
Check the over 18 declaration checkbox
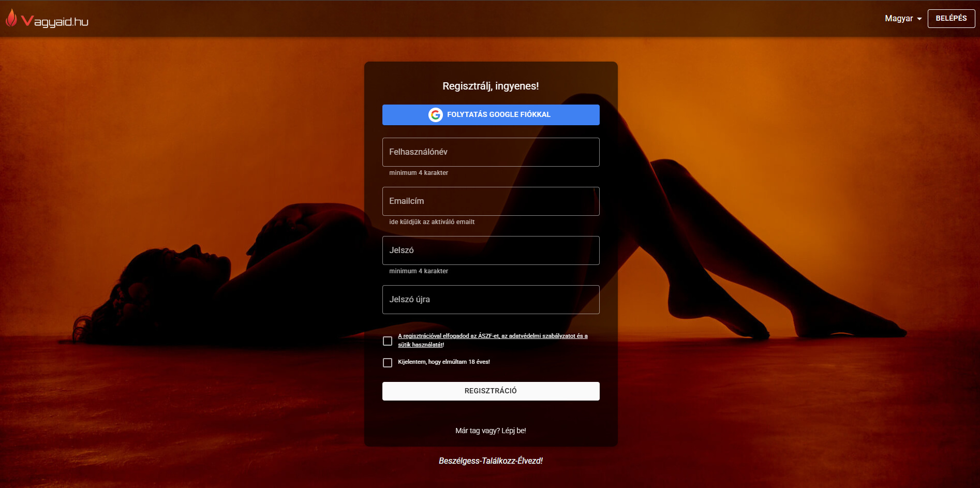coord(388,363)
